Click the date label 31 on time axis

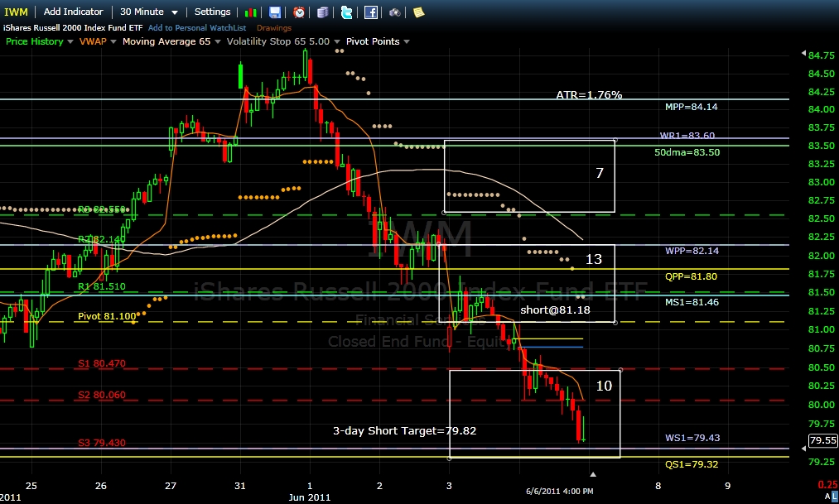point(239,486)
